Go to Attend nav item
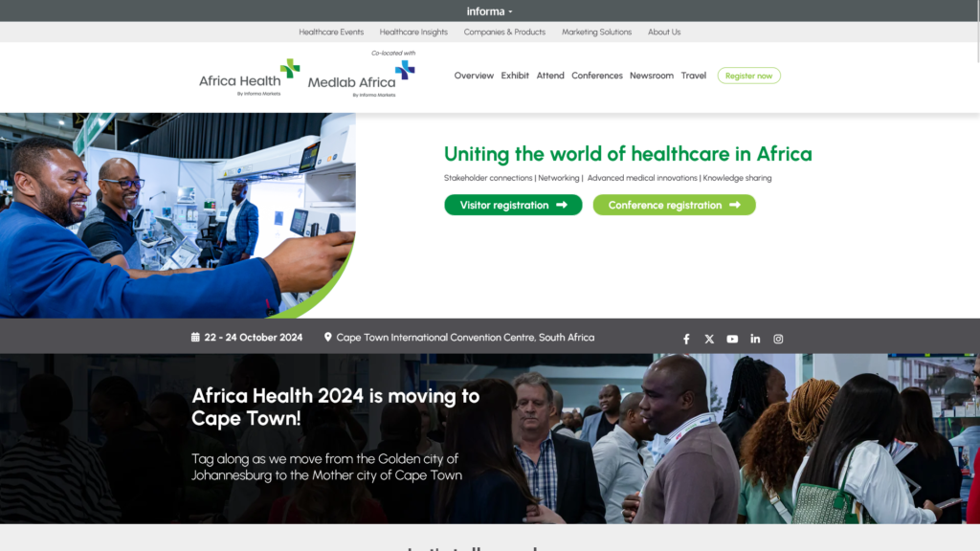This screenshot has width=980, height=551. tap(550, 76)
